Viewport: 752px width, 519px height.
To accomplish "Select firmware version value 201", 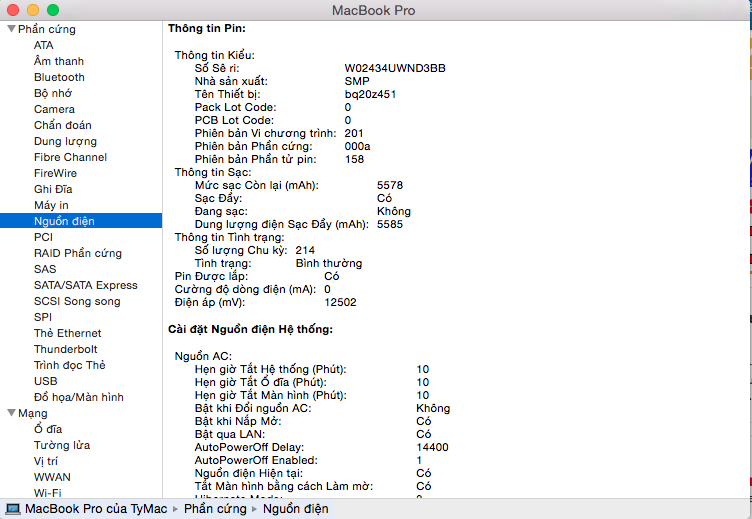I will click(x=354, y=133).
